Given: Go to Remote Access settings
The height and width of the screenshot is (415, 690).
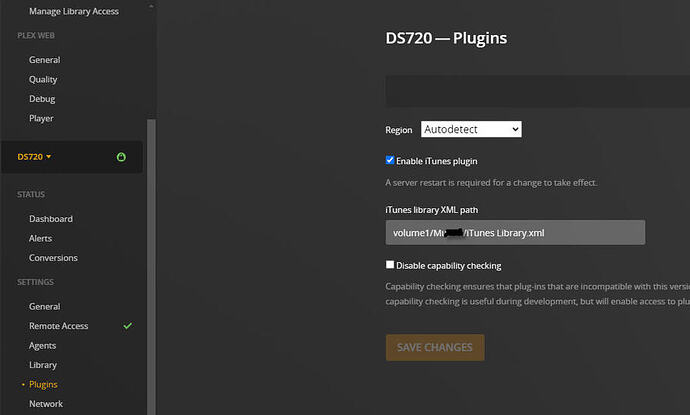Looking at the screenshot, I should [x=59, y=326].
